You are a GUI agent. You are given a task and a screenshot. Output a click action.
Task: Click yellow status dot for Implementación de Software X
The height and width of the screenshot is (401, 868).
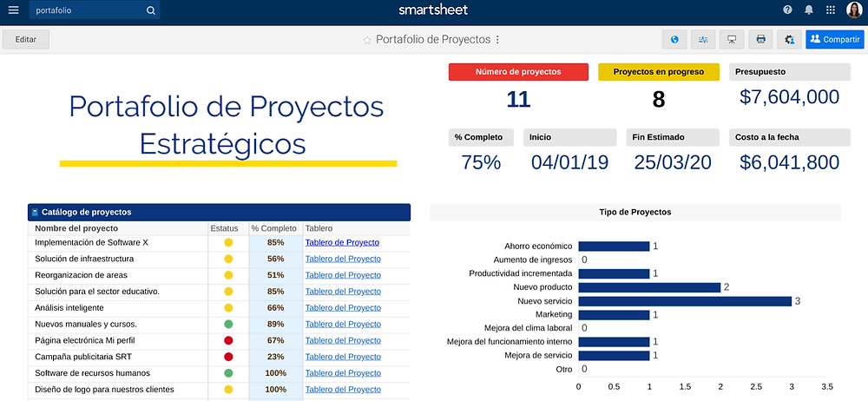[x=228, y=242]
